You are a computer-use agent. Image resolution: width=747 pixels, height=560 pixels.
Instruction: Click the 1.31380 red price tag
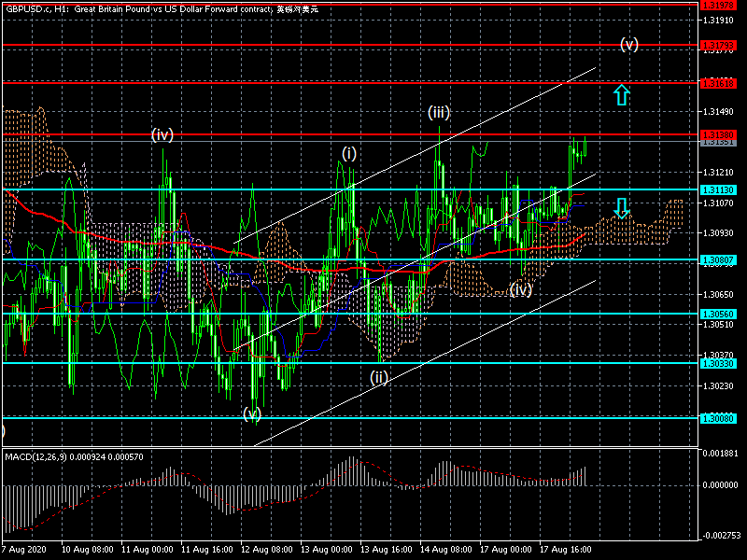pyautogui.click(x=718, y=135)
